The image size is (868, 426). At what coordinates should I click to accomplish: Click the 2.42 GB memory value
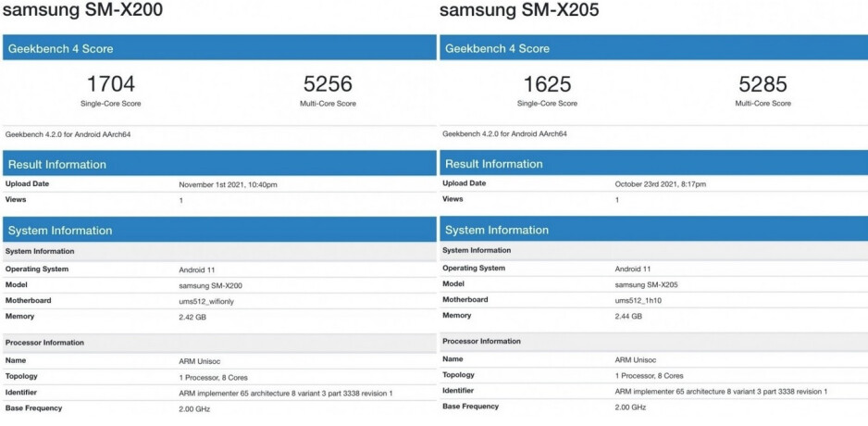[192, 316]
